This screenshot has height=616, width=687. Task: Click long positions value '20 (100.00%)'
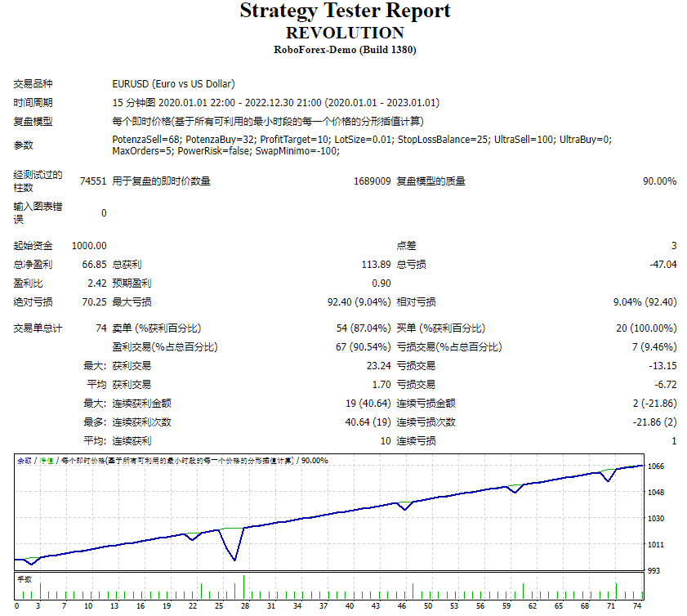tap(646, 328)
